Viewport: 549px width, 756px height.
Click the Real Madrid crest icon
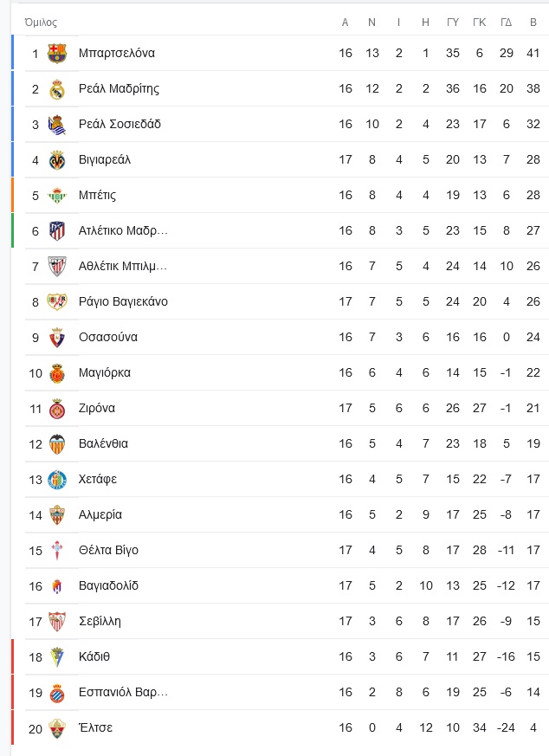57,88
